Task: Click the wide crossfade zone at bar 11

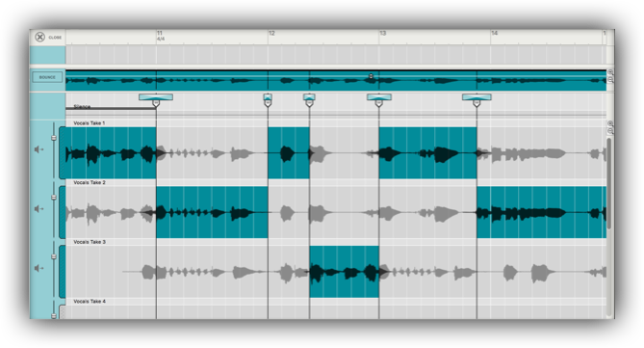Action: (x=156, y=97)
